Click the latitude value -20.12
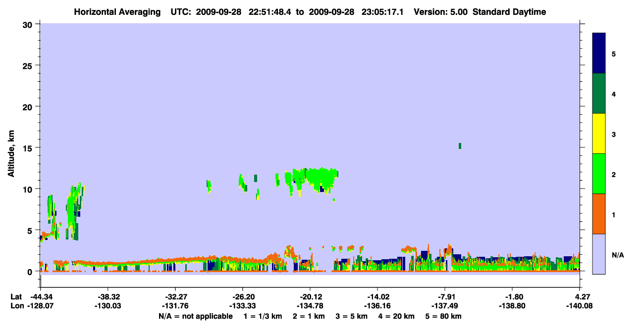This screenshot has width=644, height=330. [x=310, y=297]
